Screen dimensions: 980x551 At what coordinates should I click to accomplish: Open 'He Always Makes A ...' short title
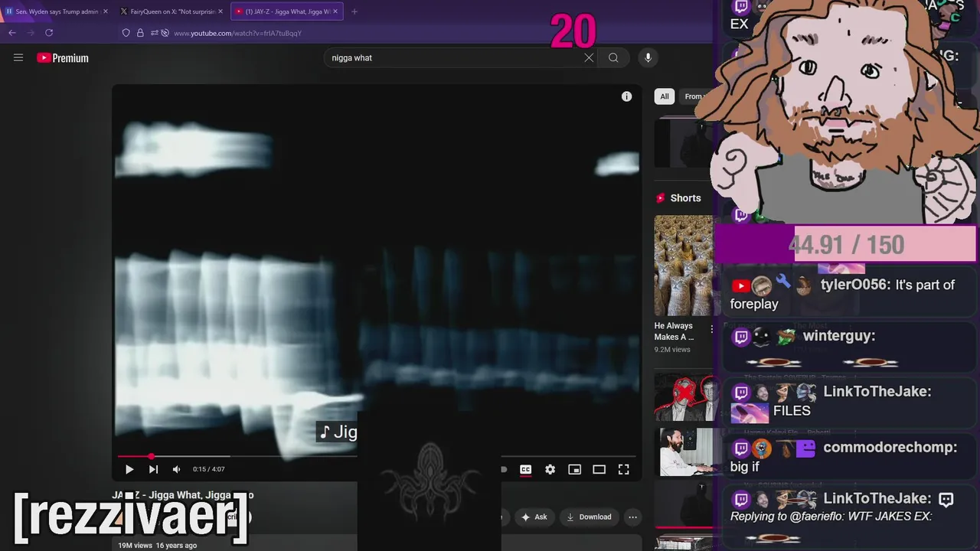[x=675, y=331]
